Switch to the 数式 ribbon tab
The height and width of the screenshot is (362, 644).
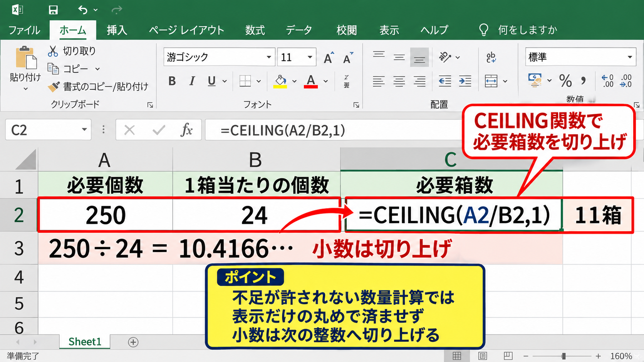click(x=255, y=30)
